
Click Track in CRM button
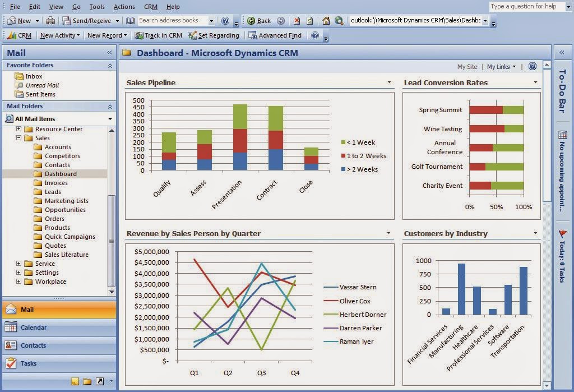(159, 35)
